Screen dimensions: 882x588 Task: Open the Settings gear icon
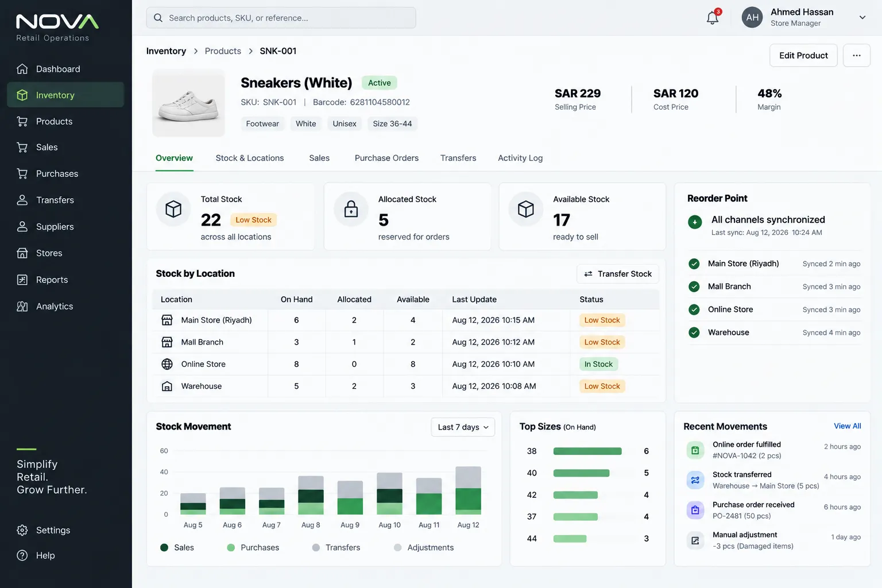22,531
